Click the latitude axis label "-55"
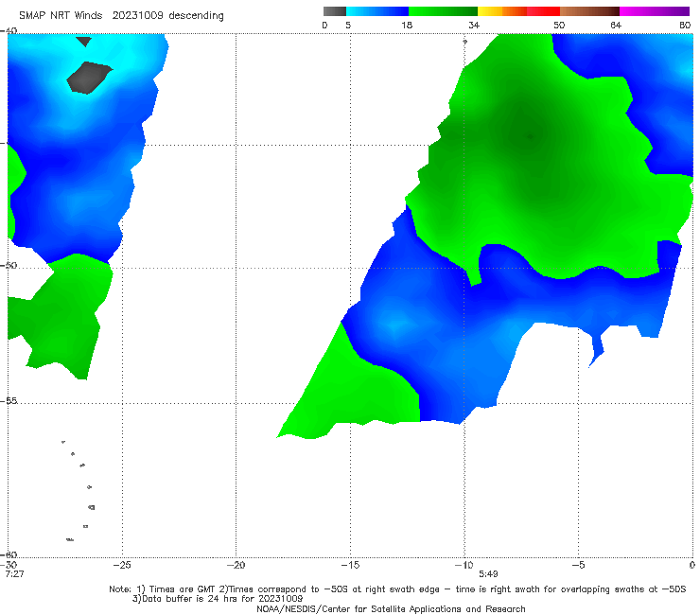 click(x=9, y=401)
